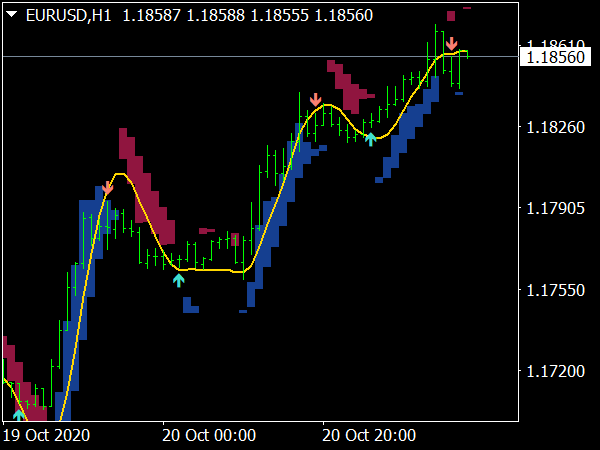Screen dimensions: 600x450
Task: Select the 1.18588 high price value
Action: click(x=215, y=16)
